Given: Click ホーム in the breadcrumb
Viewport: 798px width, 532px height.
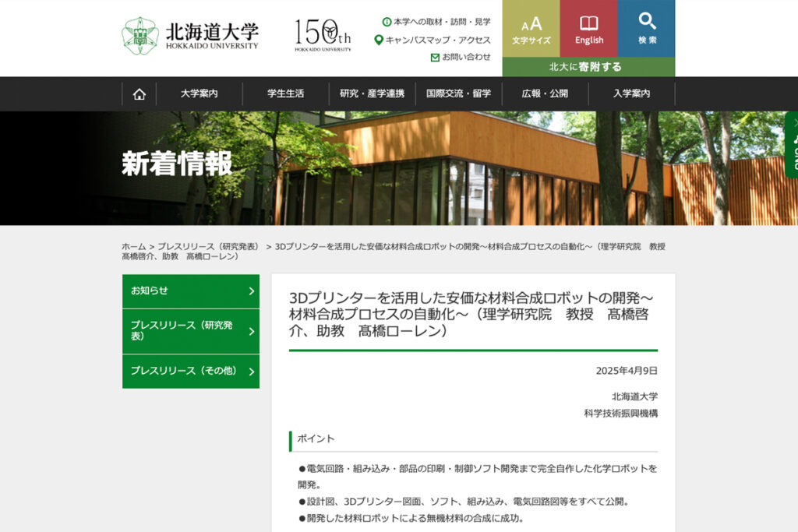Looking at the screenshot, I should pos(133,247).
